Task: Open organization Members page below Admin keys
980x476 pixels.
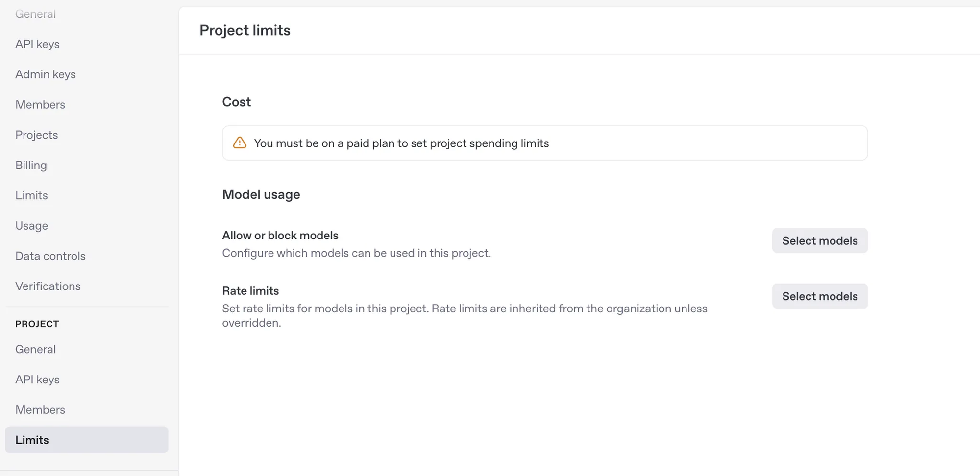Action: (x=40, y=105)
